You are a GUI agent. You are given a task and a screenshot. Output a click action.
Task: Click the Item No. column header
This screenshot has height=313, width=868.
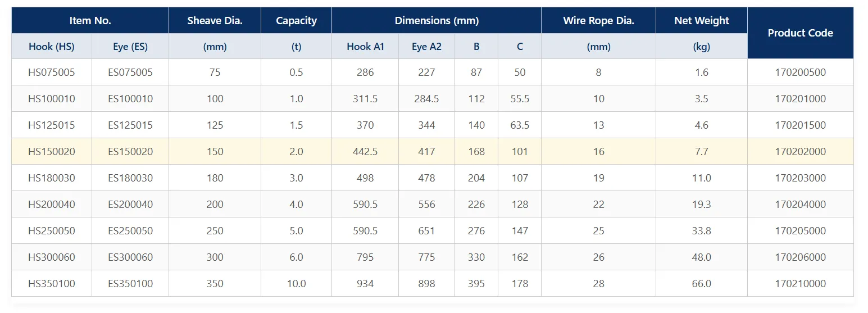[90, 21]
